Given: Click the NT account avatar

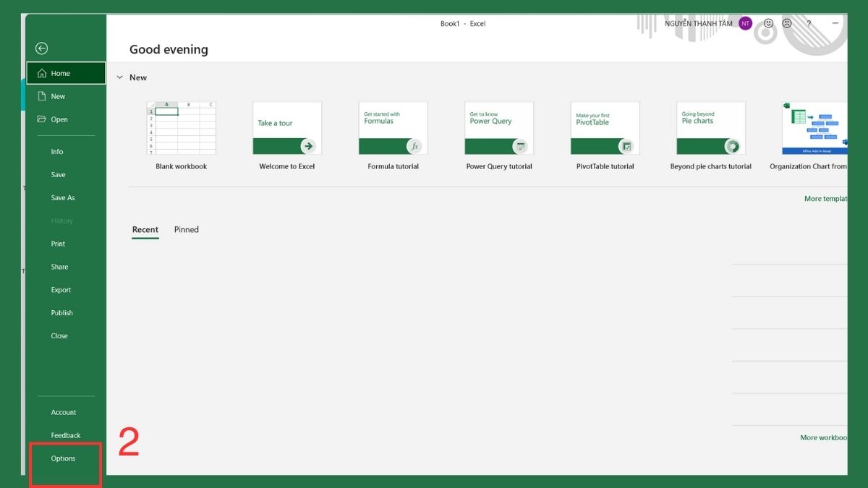Looking at the screenshot, I should (x=745, y=24).
